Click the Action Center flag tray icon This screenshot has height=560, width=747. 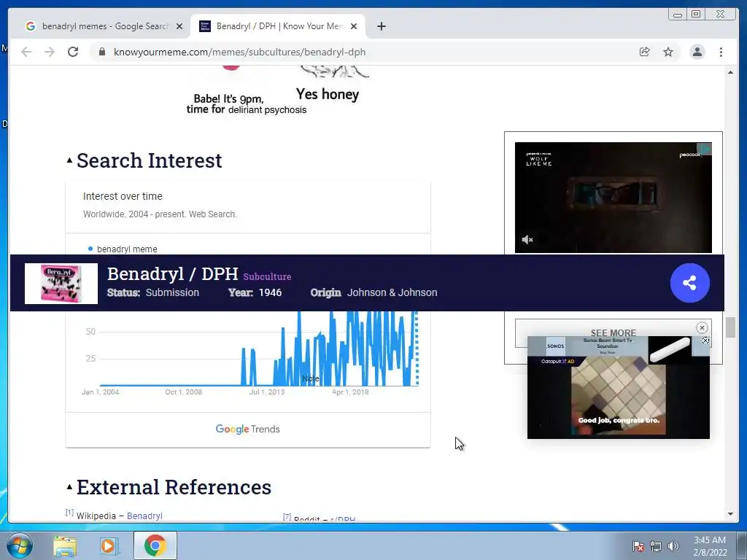(x=638, y=546)
